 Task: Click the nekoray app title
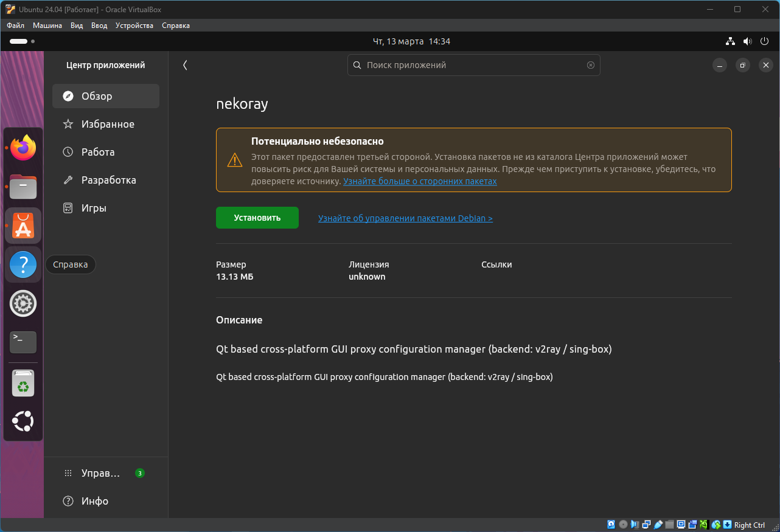[242, 104]
